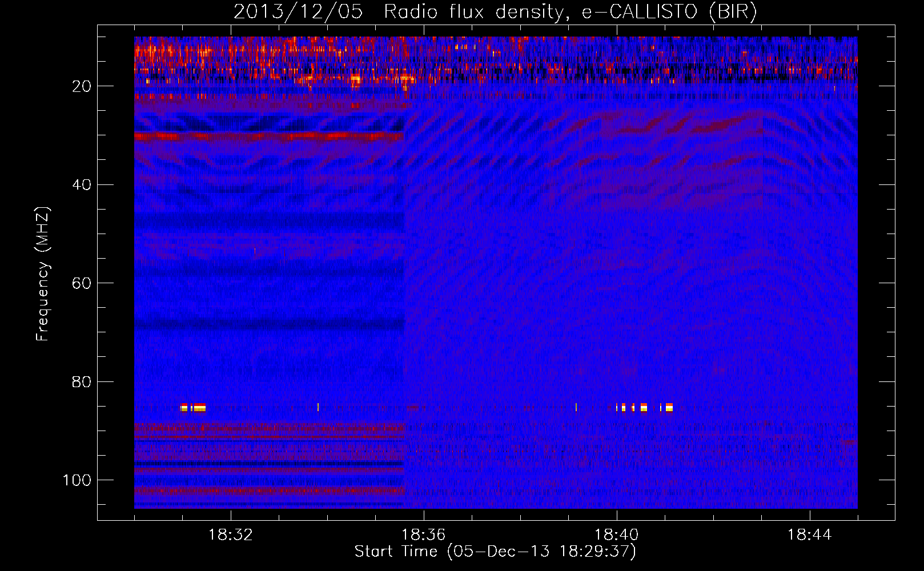The image size is (924, 571).
Task: Click the "Frequency (MHZ)" axis label
Action: (x=43, y=274)
